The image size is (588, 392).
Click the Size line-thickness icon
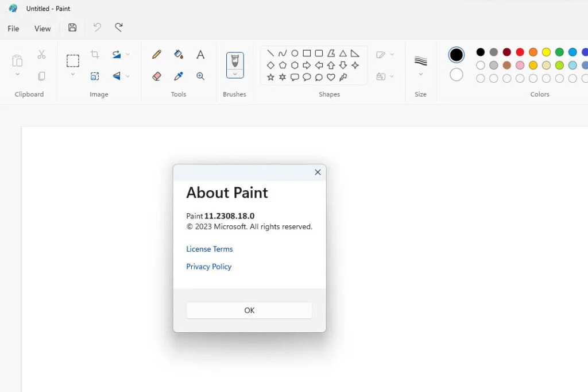(x=421, y=60)
